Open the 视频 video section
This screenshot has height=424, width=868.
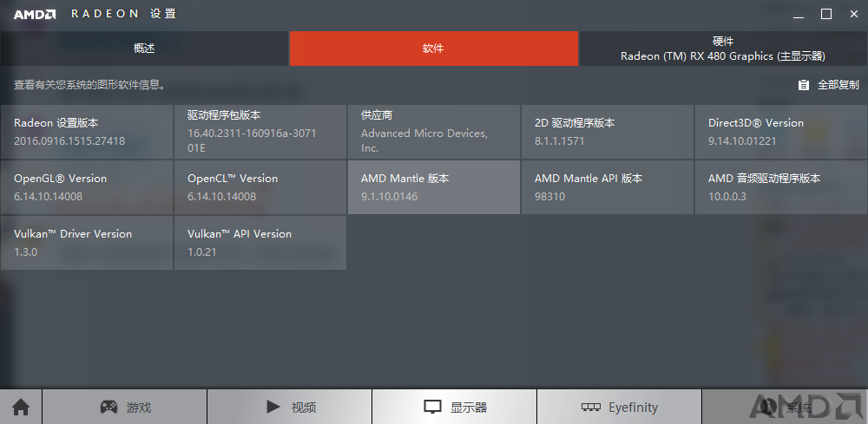290,407
